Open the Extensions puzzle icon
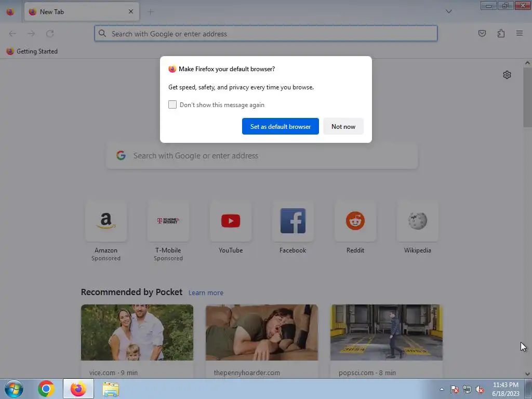The width and height of the screenshot is (532, 399). point(501,33)
